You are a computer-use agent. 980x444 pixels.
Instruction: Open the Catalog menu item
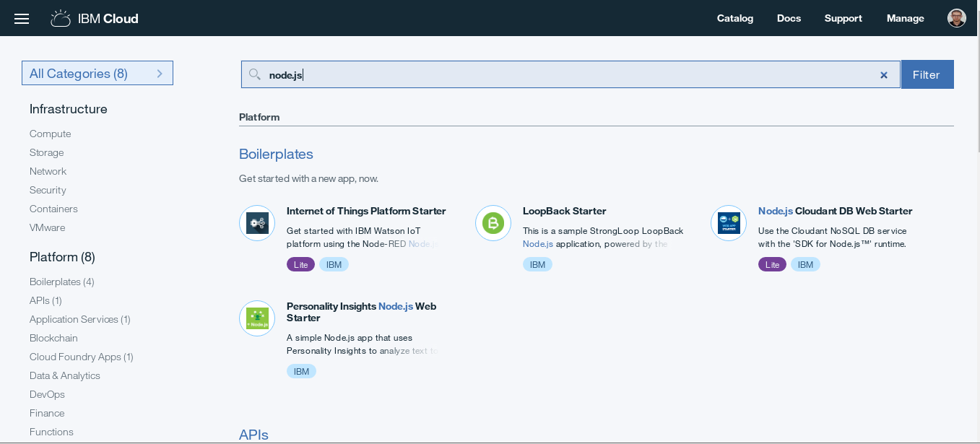(x=734, y=19)
